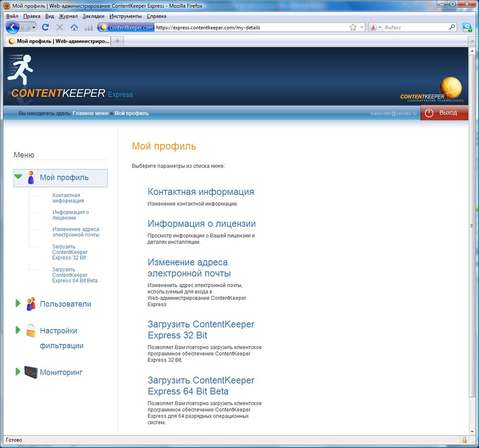Click the Skype add-on icon in the toolbar
This screenshot has height=448, width=479.
[467, 28]
